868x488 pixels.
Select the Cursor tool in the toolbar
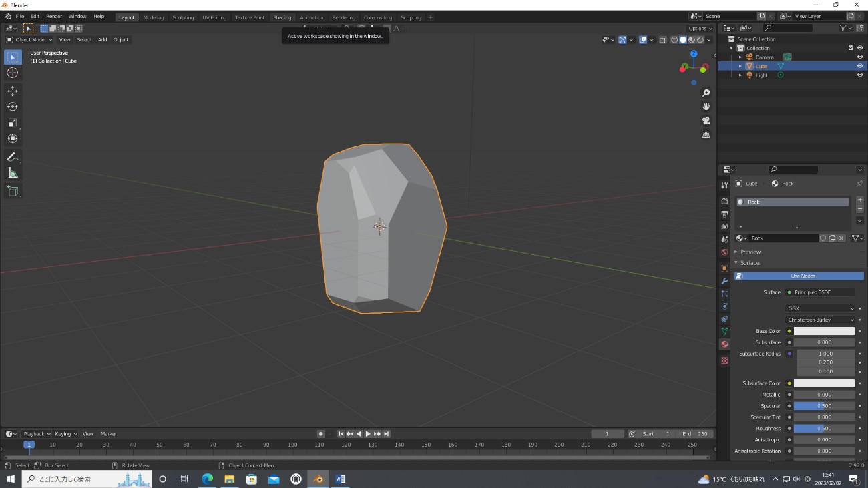[13, 73]
